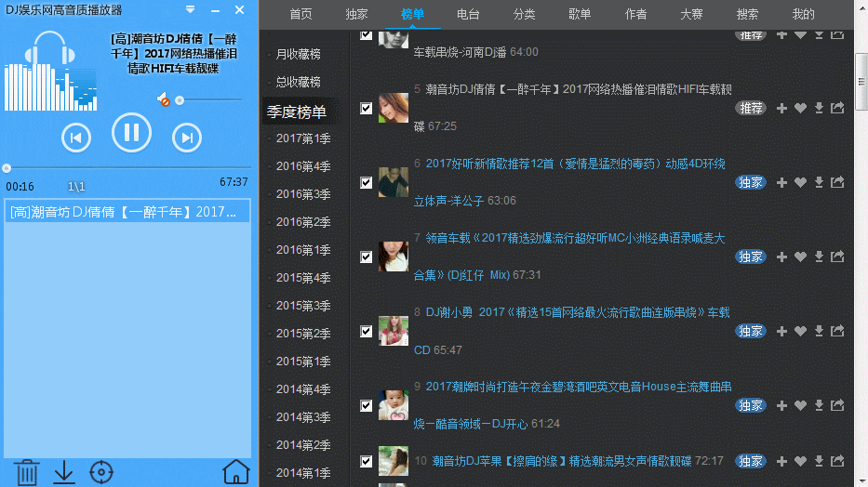This screenshot has height=487, width=868.
Task: Locate current song with the target icon
Action: tap(100, 472)
